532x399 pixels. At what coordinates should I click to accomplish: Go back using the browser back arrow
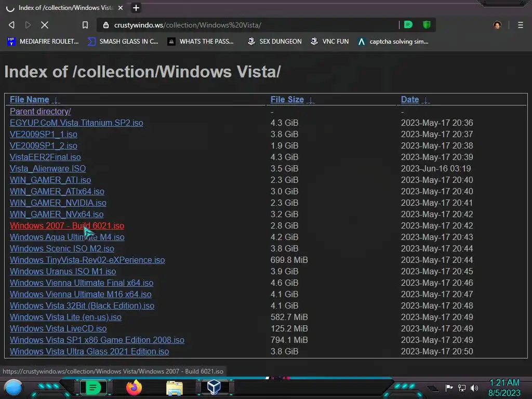(11, 25)
